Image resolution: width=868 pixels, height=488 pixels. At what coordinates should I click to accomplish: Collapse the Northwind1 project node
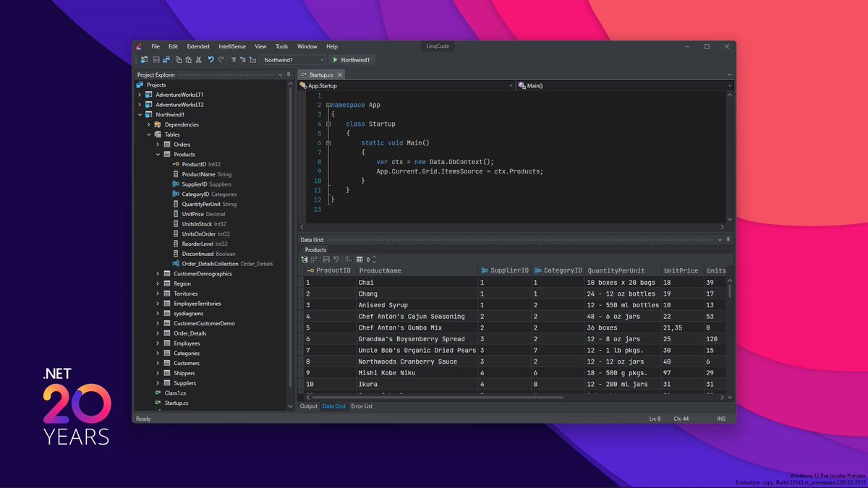pos(140,114)
